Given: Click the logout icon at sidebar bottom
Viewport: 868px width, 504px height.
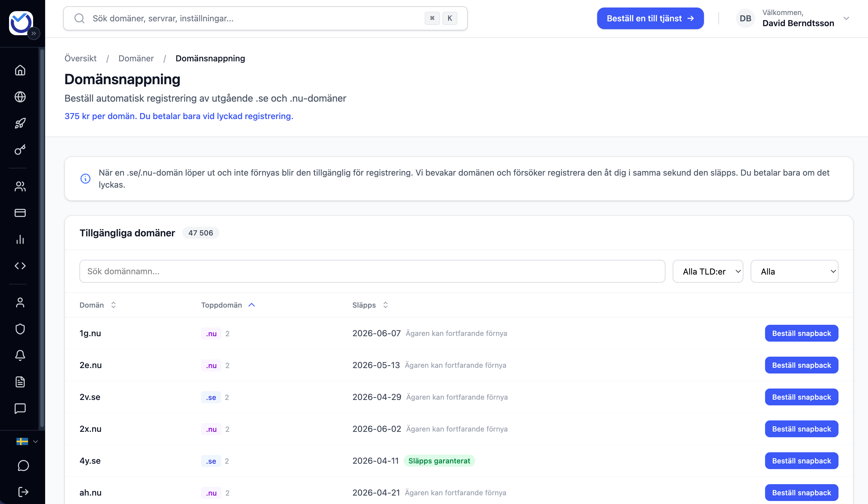Looking at the screenshot, I should 23,492.
